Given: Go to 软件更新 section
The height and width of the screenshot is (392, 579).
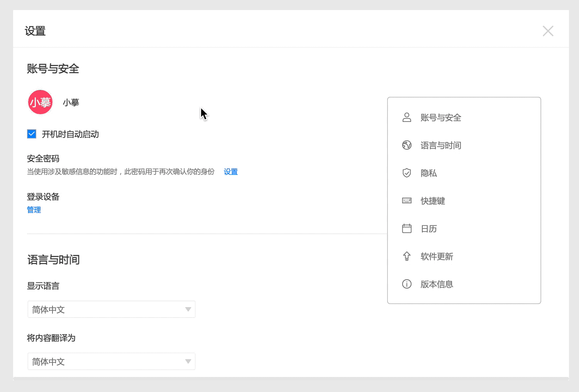Looking at the screenshot, I should [x=437, y=257].
